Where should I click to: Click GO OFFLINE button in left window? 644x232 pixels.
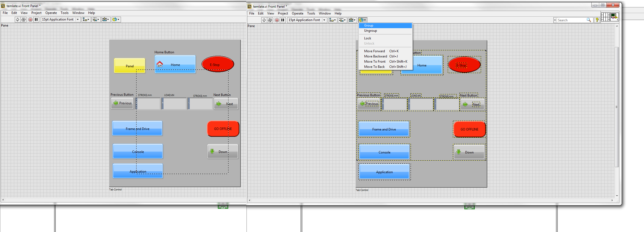pyautogui.click(x=223, y=129)
